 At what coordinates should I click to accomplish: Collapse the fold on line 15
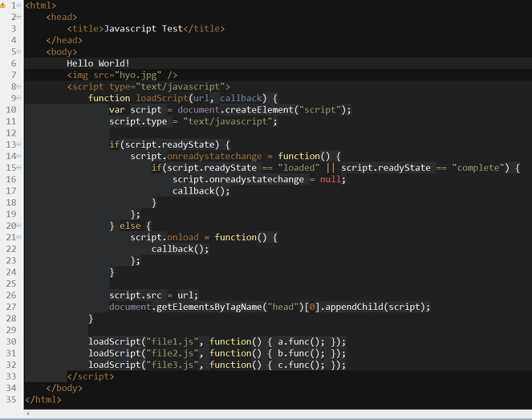click(18, 168)
